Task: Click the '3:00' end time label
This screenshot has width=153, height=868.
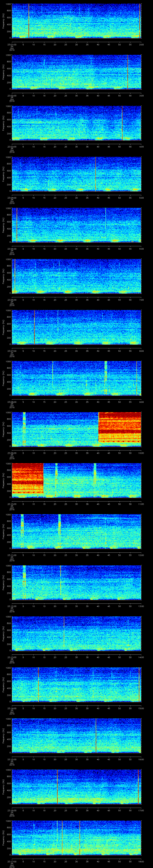Action: tap(141, 96)
